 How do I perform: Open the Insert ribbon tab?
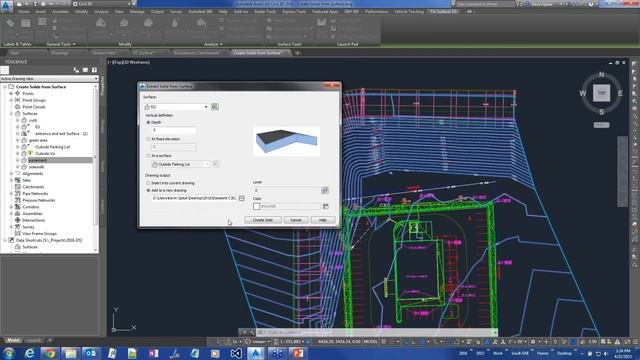pyautogui.click(x=41, y=12)
